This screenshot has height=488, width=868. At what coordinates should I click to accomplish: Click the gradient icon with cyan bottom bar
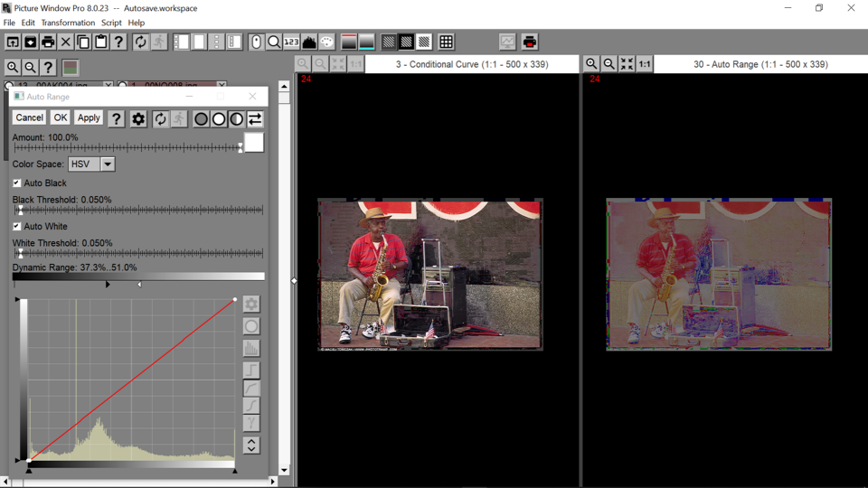pyautogui.click(x=366, y=42)
